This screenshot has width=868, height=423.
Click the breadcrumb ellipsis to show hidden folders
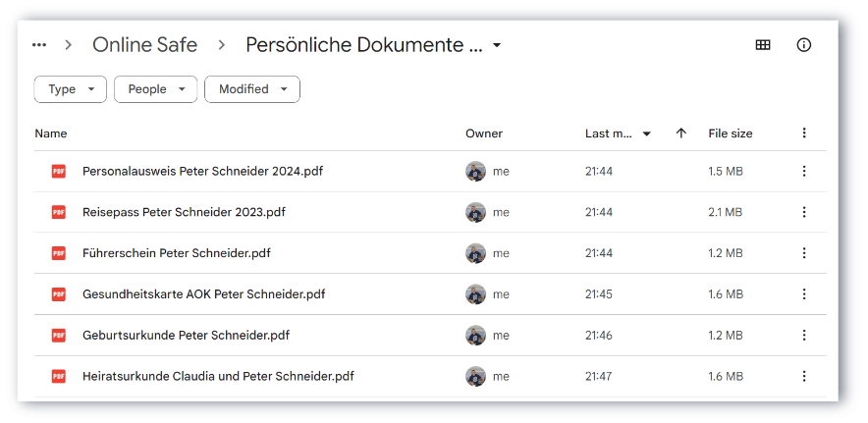tap(39, 45)
